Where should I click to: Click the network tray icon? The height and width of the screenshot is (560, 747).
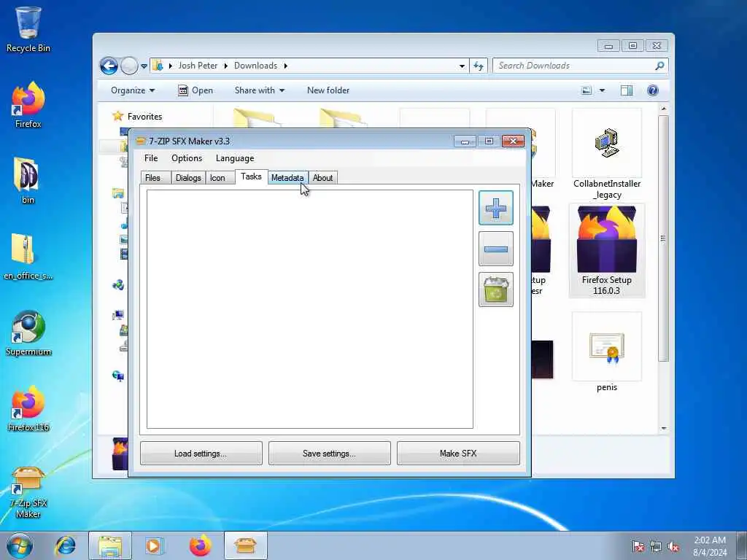tap(656, 546)
